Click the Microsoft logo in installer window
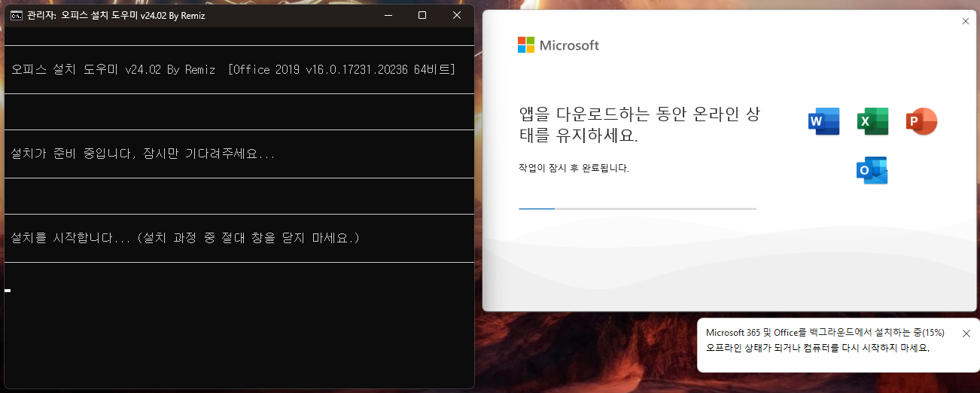980x393 pixels. [558, 45]
